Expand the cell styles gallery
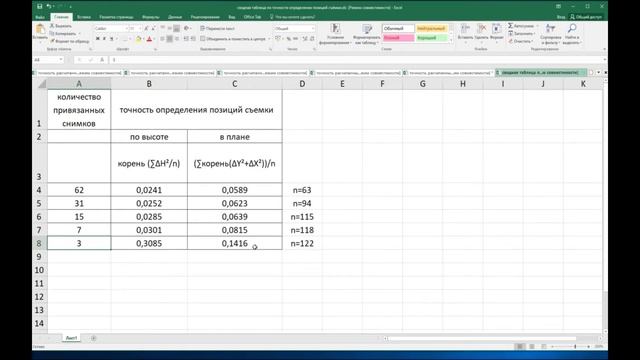Screen dimensions: 640x360 (451, 40)
